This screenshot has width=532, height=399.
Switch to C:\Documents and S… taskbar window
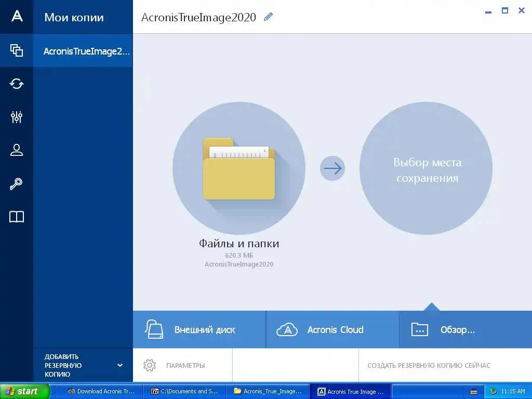(x=184, y=391)
